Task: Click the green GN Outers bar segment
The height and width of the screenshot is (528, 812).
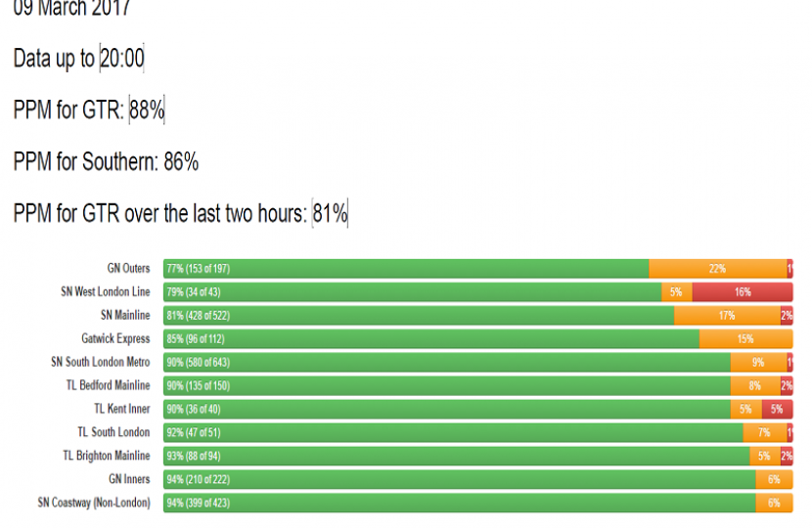Action: [406, 268]
